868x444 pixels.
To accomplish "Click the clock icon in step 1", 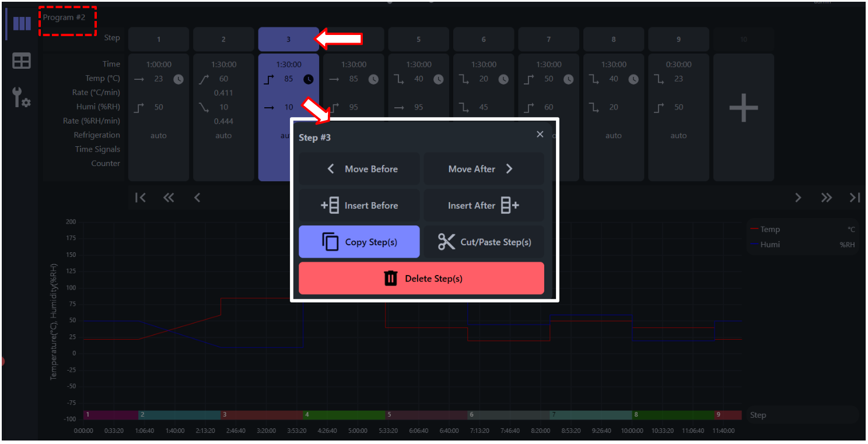I will (x=178, y=79).
